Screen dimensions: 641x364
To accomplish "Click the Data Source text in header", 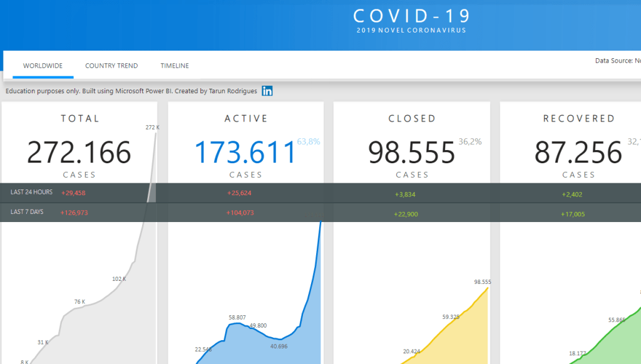I will click(617, 61).
